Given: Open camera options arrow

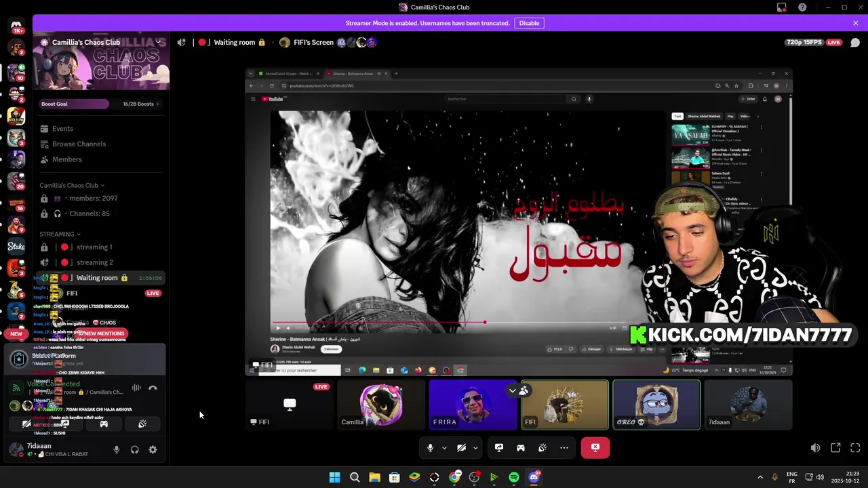Looking at the screenshot, I should pos(475,447).
